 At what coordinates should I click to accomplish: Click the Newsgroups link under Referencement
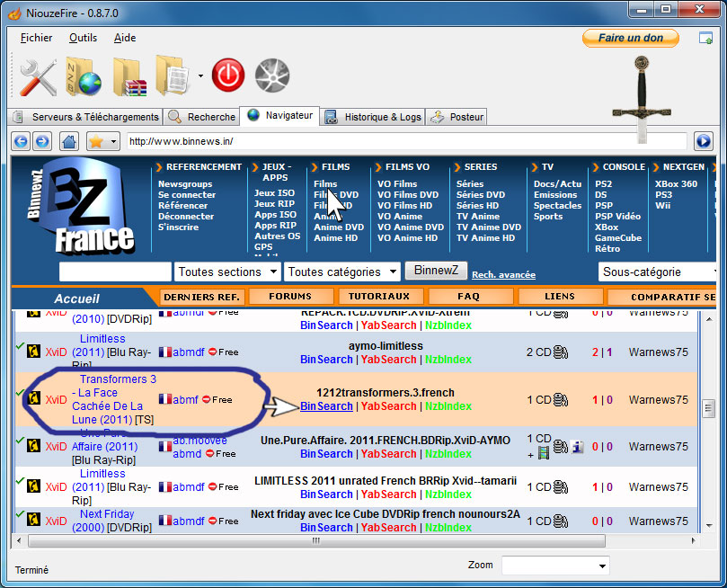click(x=185, y=184)
